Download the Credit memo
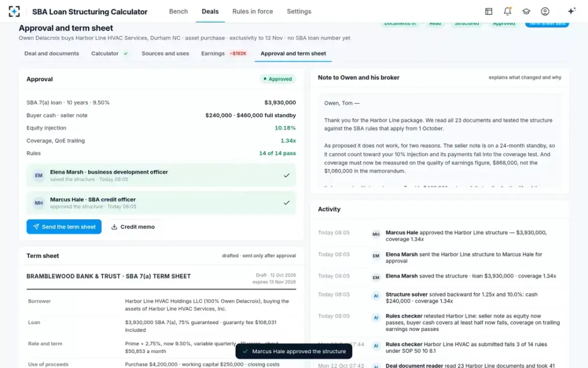 (133, 227)
